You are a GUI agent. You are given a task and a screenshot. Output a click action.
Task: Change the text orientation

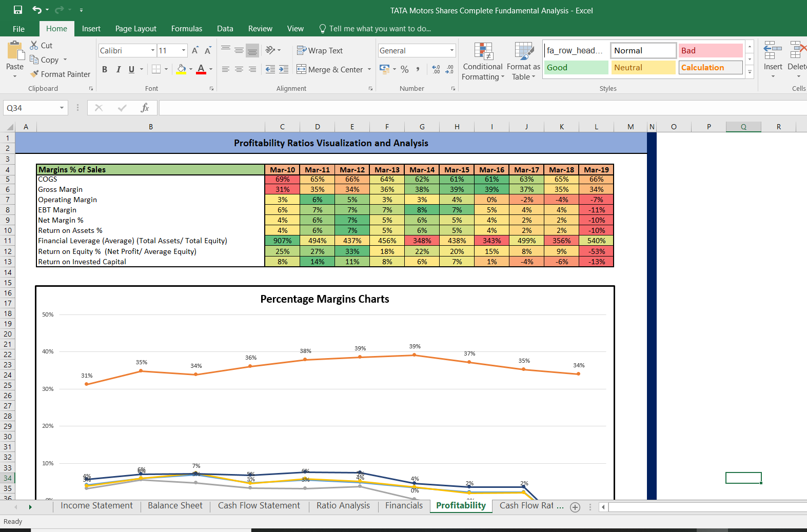click(x=270, y=50)
